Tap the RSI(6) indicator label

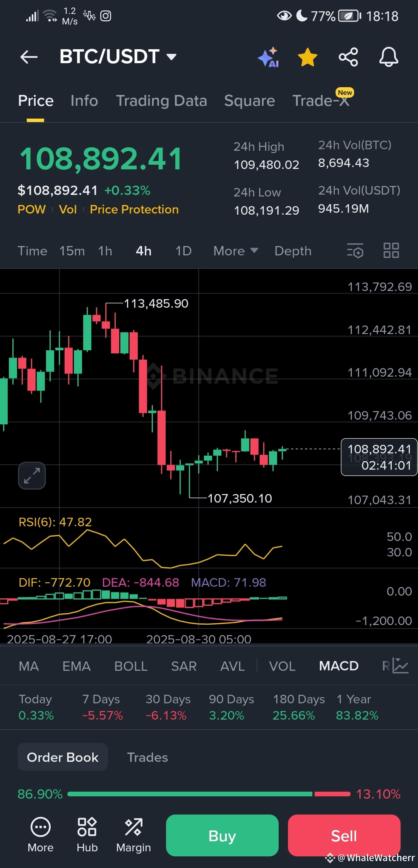55,522
